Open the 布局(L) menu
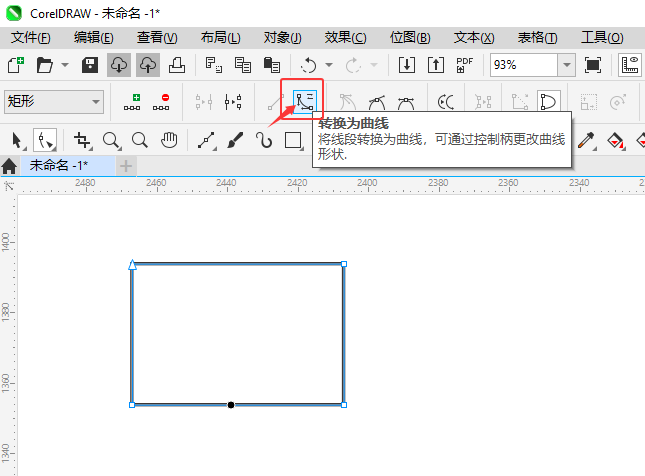The width and height of the screenshot is (645, 476). (220, 38)
